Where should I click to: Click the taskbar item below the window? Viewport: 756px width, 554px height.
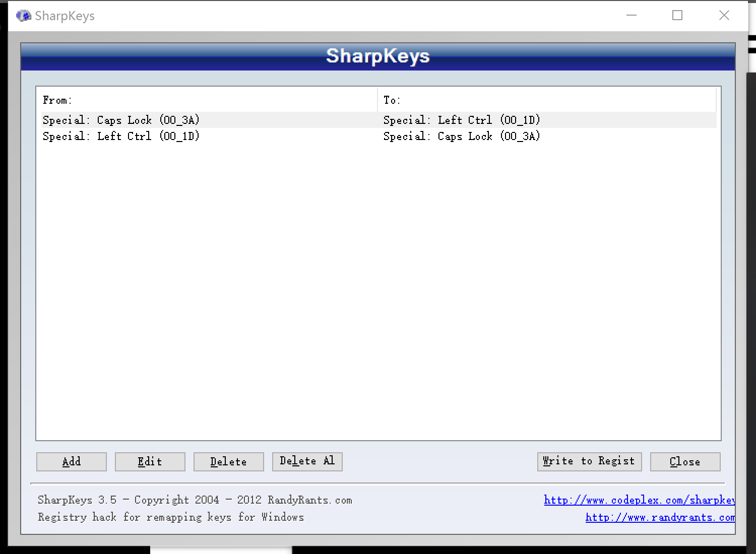click(x=222, y=550)
